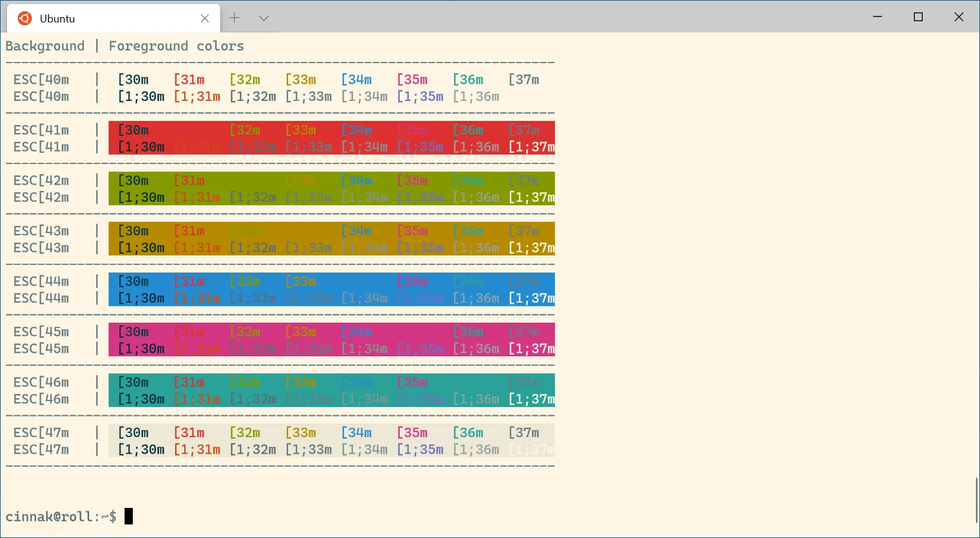
Task: Click the red ESC[41m background bar
Action: click(x=332, y=138)
